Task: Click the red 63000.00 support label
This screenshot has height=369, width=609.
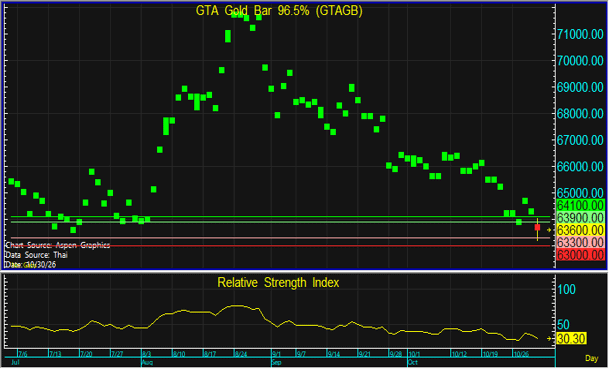Action: click(x=581, y=255)
